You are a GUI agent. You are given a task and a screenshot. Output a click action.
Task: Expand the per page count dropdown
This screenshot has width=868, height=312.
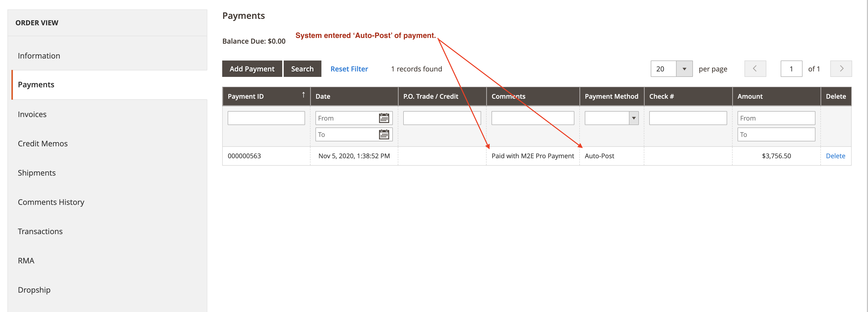(x=684, y=69)
